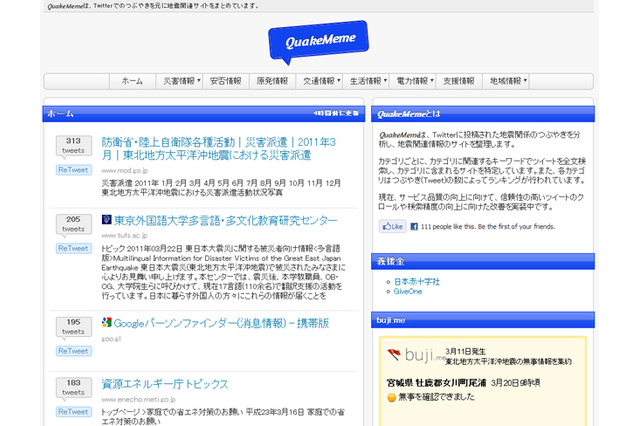Open the 原発情報 menu item

coord(271,81)
